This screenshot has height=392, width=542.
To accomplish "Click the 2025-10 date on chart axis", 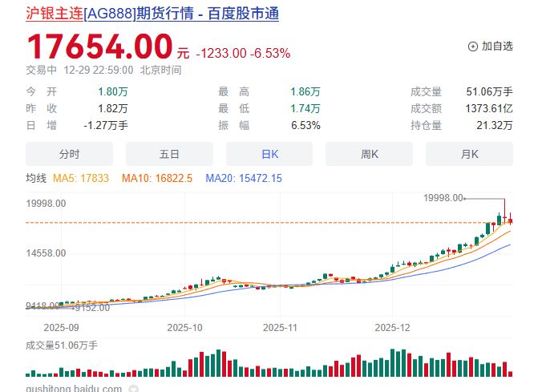I will coord(185,327).
